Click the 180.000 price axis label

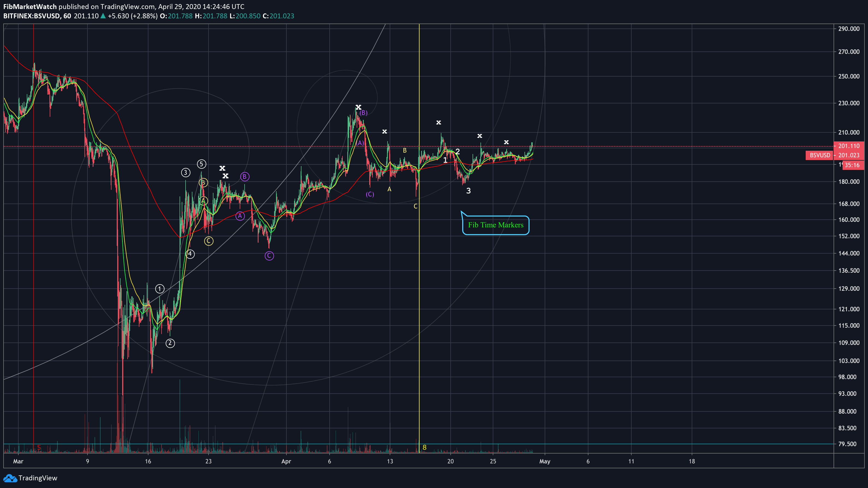[x=849, y=181]
